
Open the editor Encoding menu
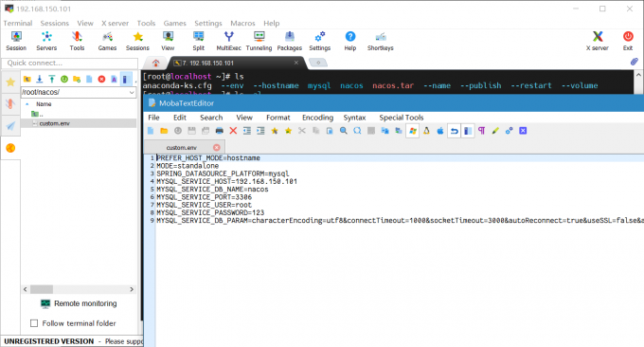(x=317, y=118)
